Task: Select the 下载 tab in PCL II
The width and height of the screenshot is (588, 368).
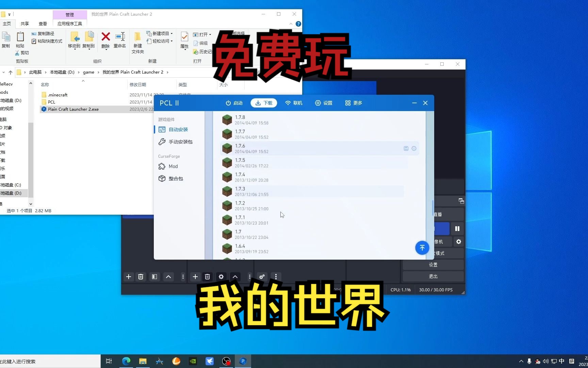Action: click(264, 103)
